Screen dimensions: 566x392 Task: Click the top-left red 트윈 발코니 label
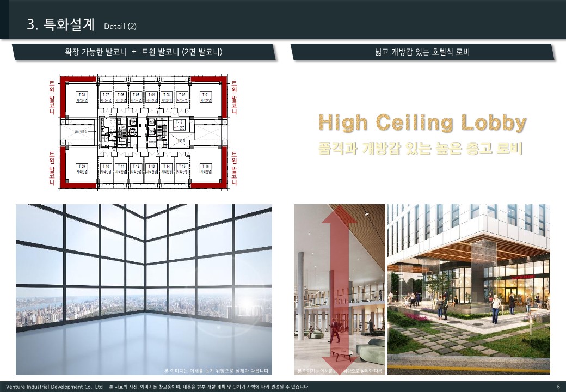pos(52,98)
